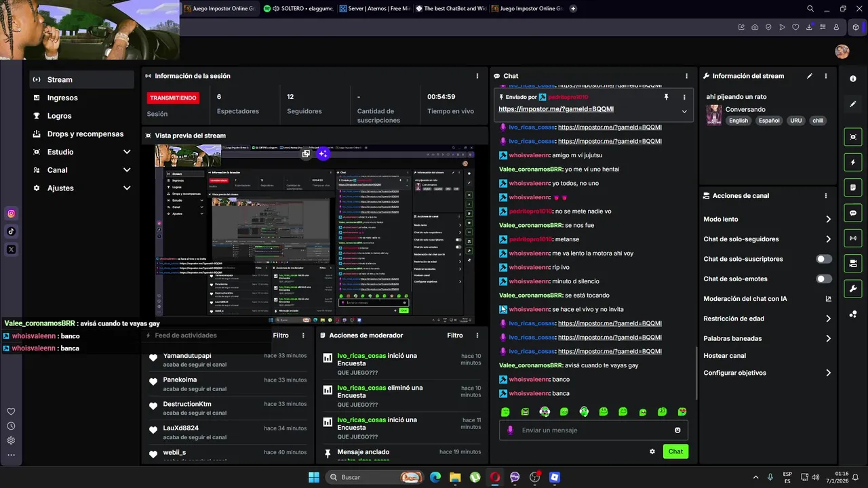Open Acciones de canal three-dot menu
Image resolution: width=868 pixels, height=488 pixels.
click(x=825, y=196)
